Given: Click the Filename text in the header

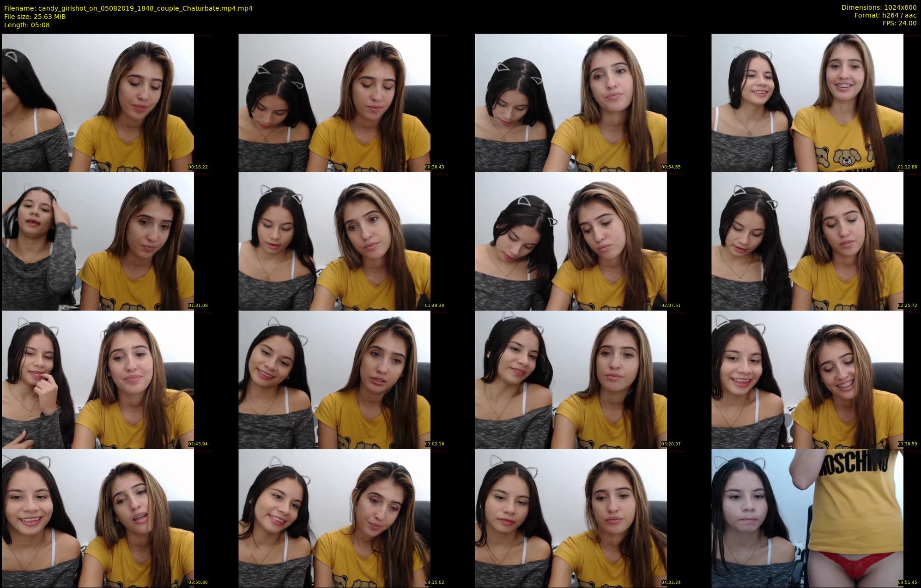Looking at the screenshot, I should point(128,8).
